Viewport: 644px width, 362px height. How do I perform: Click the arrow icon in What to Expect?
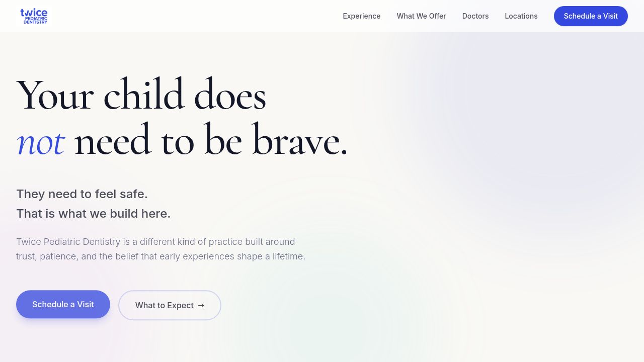tap(201, 305)
